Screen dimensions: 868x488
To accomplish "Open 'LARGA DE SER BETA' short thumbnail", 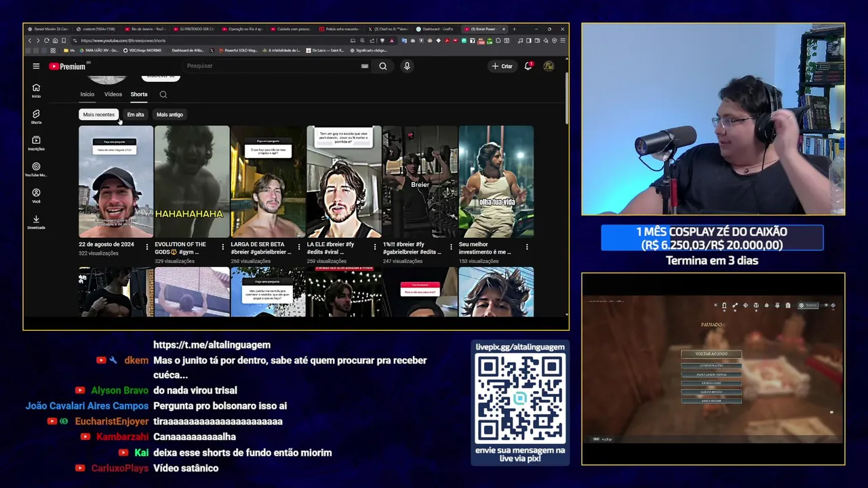I will [268, 182].
